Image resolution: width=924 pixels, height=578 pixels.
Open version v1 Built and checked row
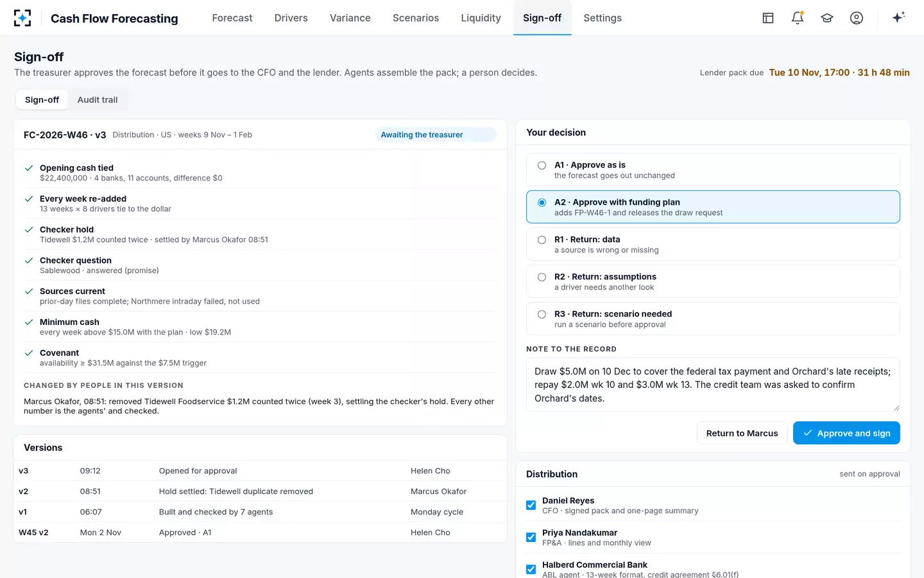pos(260,512)
